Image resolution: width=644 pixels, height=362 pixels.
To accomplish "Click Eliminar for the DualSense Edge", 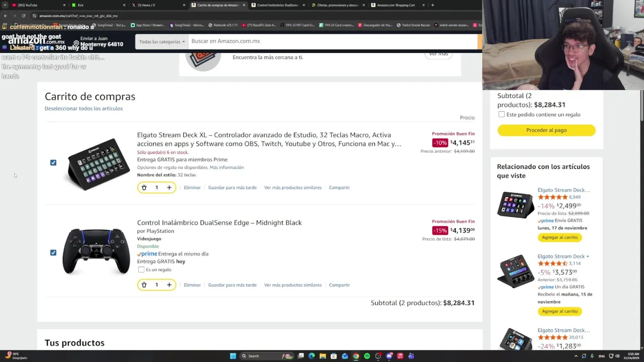I will [192, 285].
